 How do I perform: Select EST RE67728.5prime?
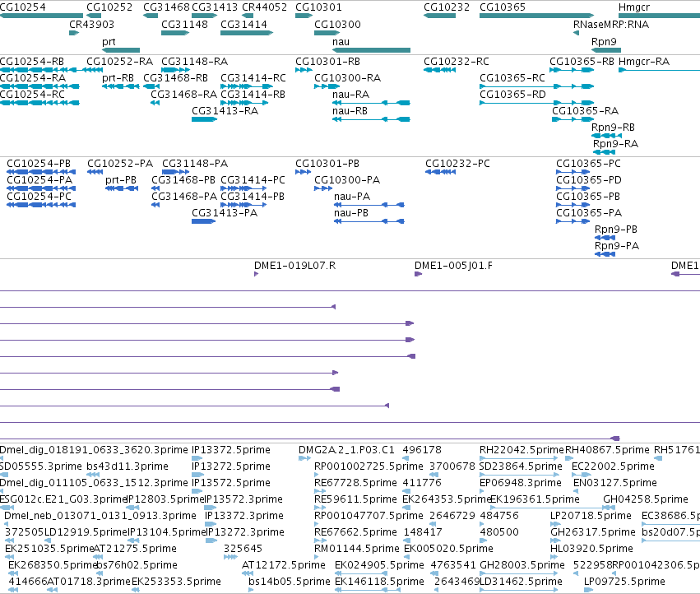tap(355, 483)
